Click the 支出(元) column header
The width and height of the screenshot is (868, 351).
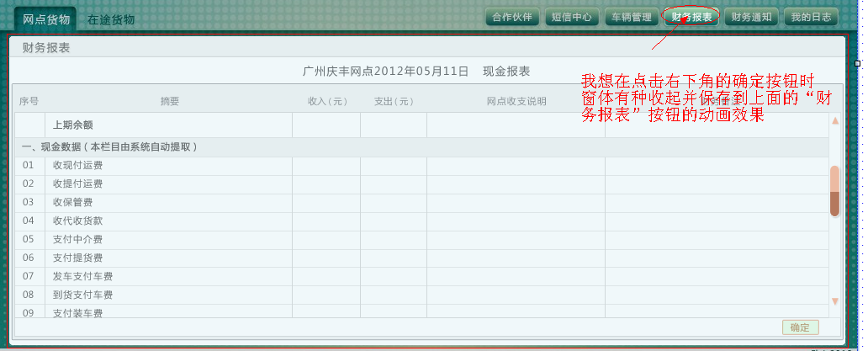pos(394,101)
